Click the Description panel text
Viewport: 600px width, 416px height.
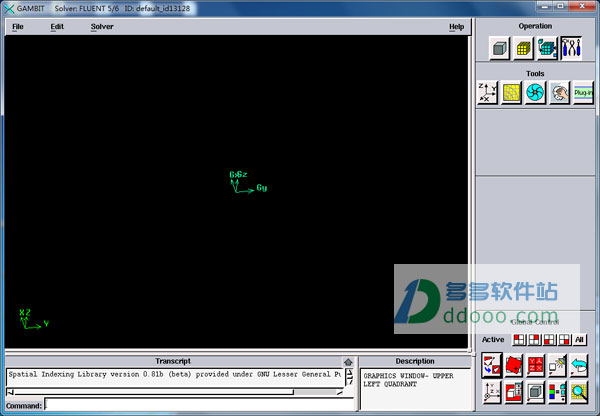[408, 380]
